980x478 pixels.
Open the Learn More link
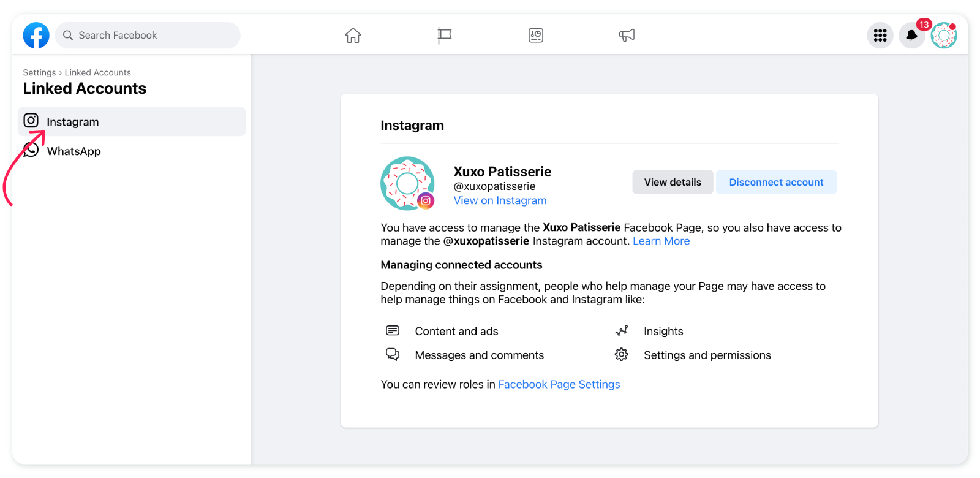point(661,241)
